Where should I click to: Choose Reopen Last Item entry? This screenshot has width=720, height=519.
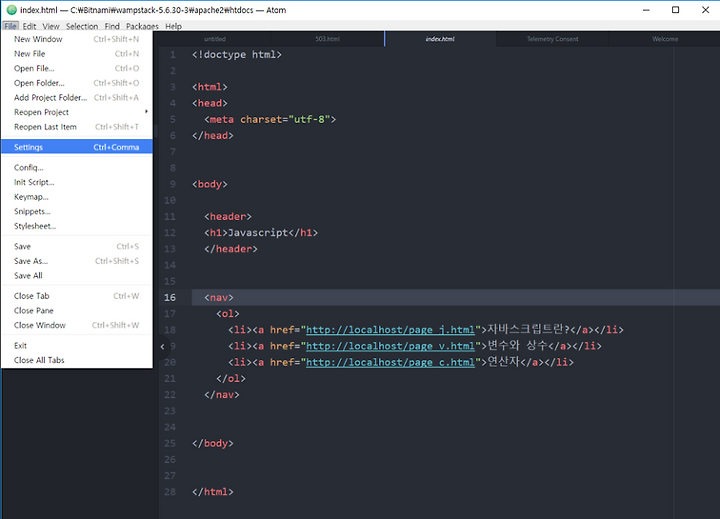tap(77, 127)
